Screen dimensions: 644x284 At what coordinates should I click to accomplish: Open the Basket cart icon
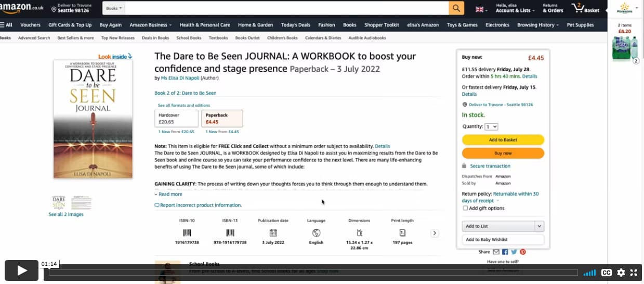coord(585,8)
